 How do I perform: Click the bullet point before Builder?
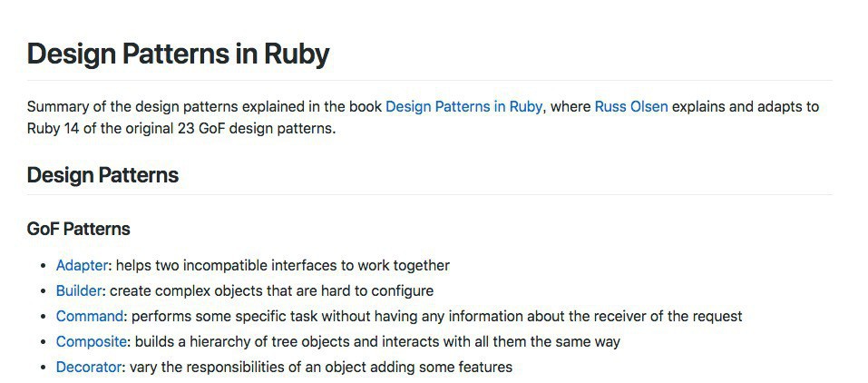(x=44, y=291)
